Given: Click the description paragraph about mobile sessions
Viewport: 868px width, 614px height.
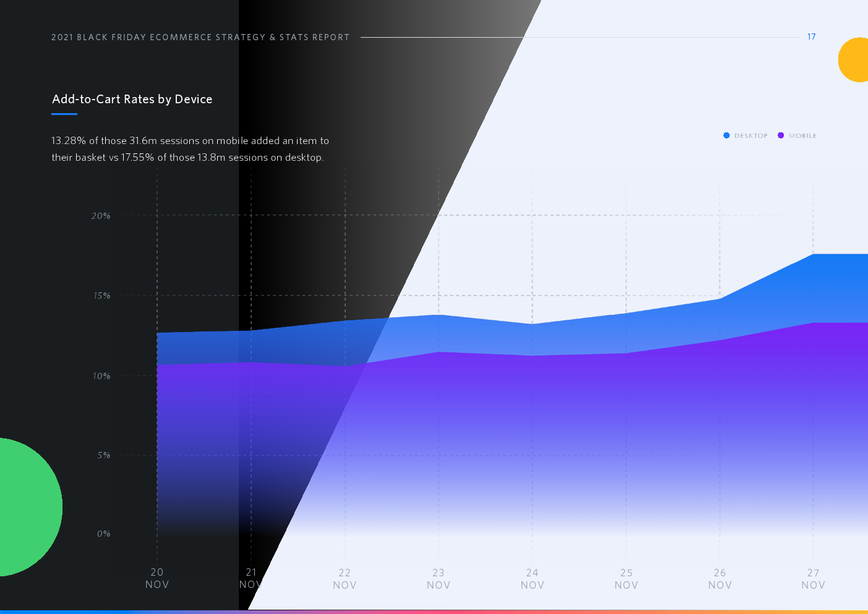Looking at the screenshot, I should tap(190, 149).
